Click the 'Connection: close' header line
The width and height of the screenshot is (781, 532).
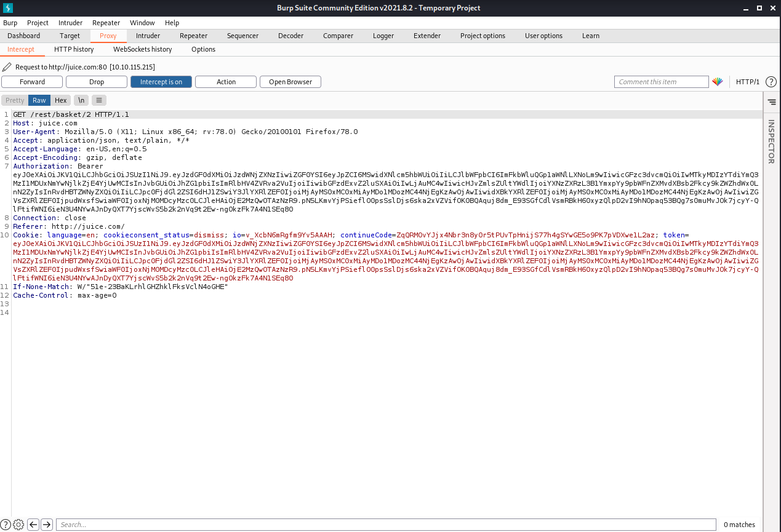click(x=49, y=218)
